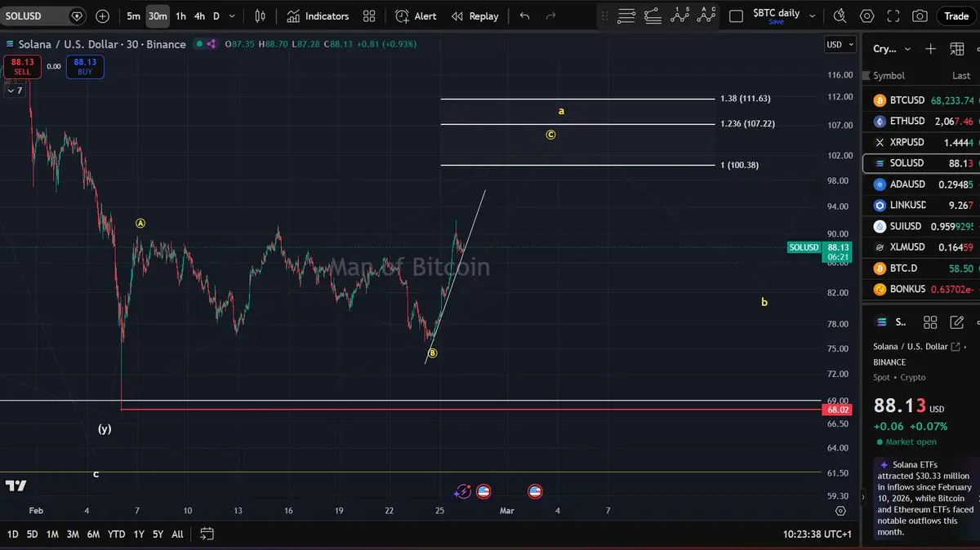This screenshot has height=550, width=980.
Task: Open the go to date calendar icon
Action: tap(207, 534)
